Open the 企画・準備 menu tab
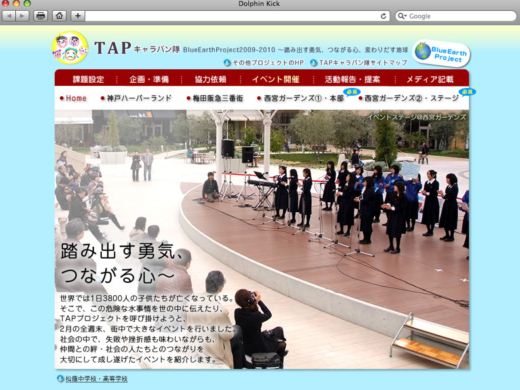The image size is (520, 390). click(149, 79)
